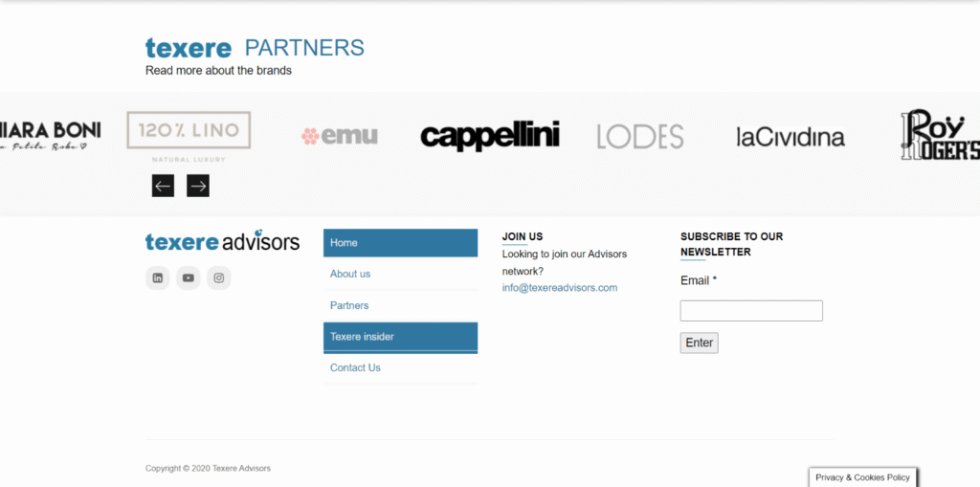Image resolution: width=980 pixels, height=487 pixels.
Task: Open the laCividina partner logo
Action: (x=791, y=137)
